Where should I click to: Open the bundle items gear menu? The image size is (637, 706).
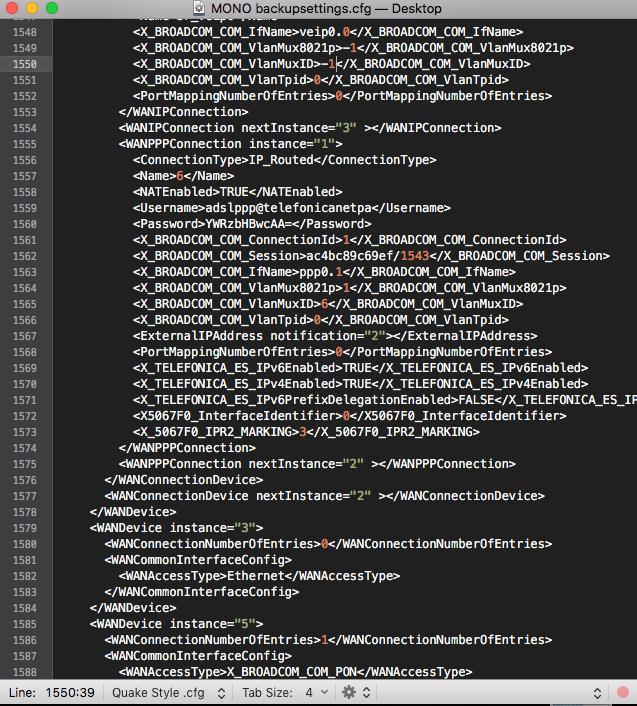354,692
